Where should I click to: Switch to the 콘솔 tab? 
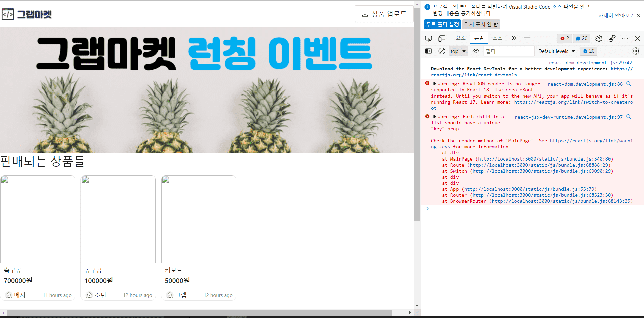479,38
